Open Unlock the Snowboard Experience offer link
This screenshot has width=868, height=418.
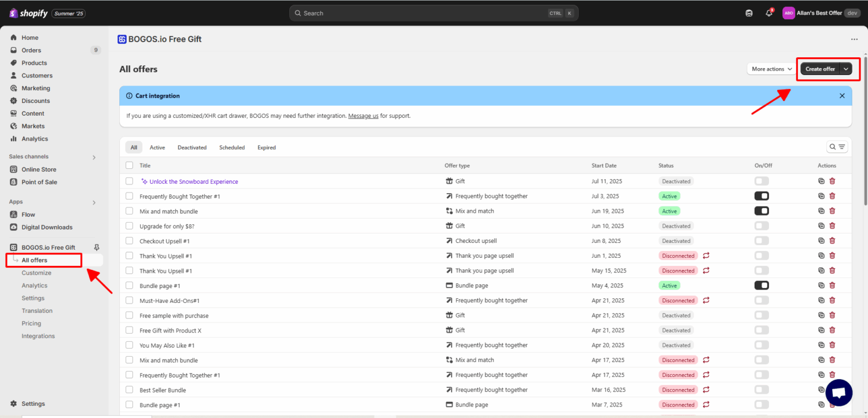pos(194,182)
